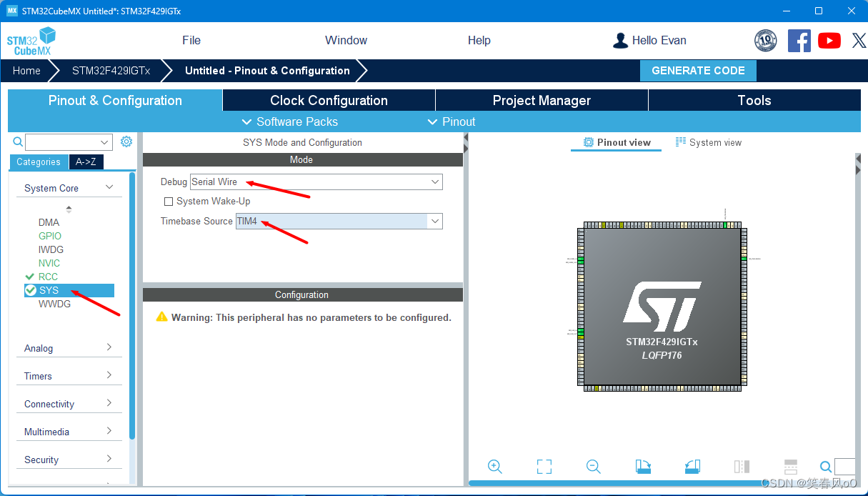Switch to the Project Manager tab
This screenshot has width=868, height=496.
(542, 101)
